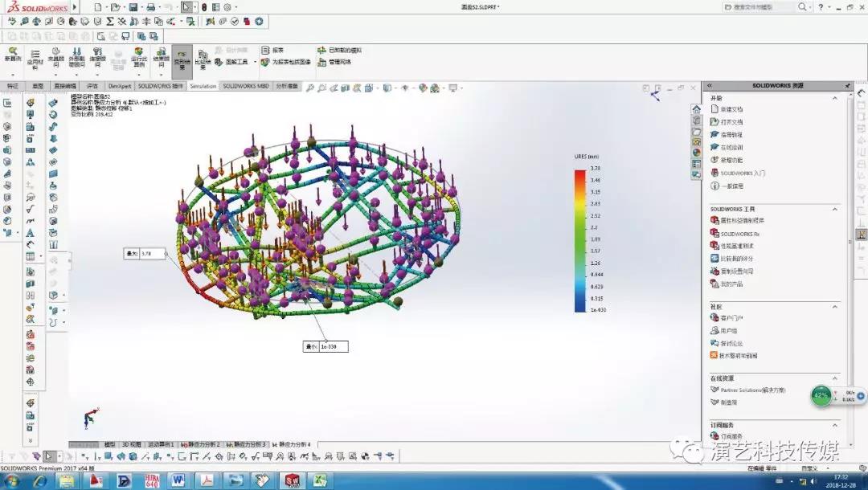Click the New Study (新算例) icon
This screenshot has width=868, height=490.
(x=12, y=55)
